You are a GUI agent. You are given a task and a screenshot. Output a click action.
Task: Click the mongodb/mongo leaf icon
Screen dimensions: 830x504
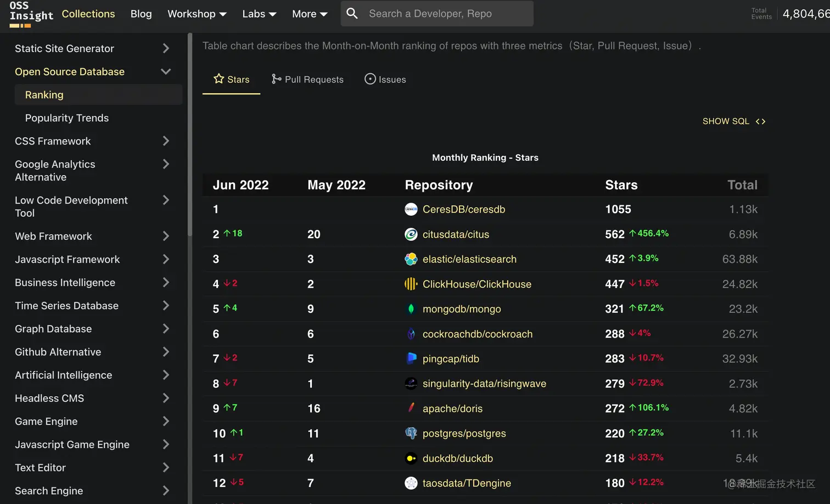point(411,309)
